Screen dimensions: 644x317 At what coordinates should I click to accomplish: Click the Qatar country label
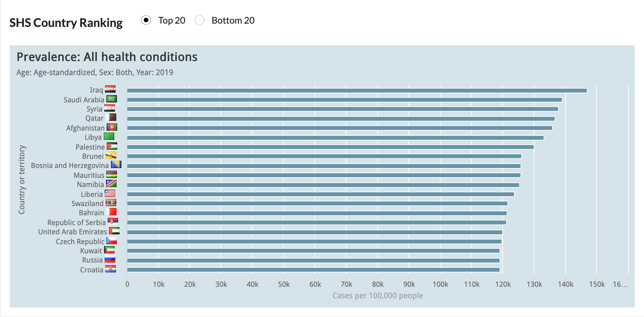tap(94, 118)
